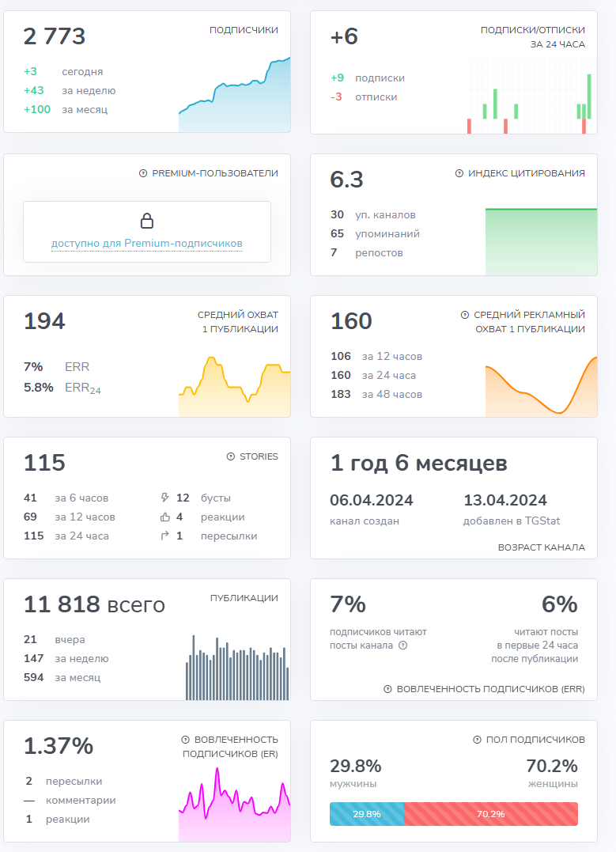Viewport: 616px width, 852px height.
Task: Click the orange ad reach chart
Action: [x=541, y=386]
